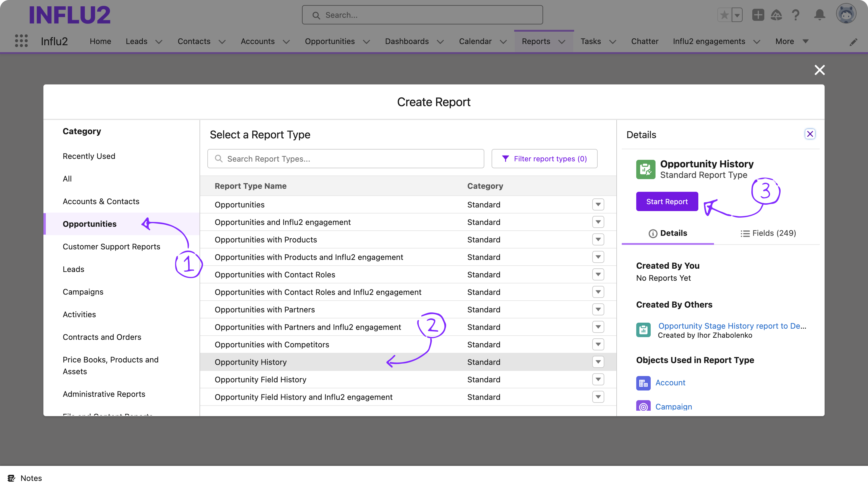Open the Influ2 engagements tab
Image resolution: width=868 pixels, height=490 pixels.
coord(709,41)
